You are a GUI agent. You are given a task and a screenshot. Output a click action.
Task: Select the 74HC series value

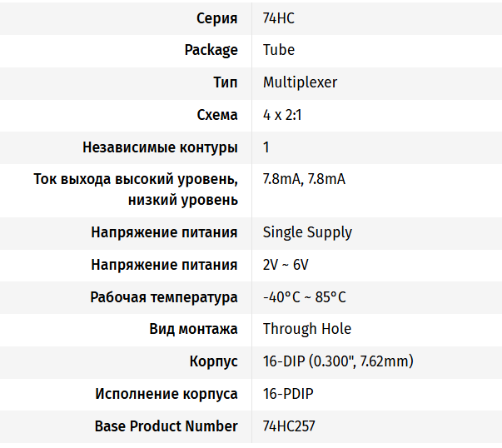pyautogui.click(x=278, y=17)
